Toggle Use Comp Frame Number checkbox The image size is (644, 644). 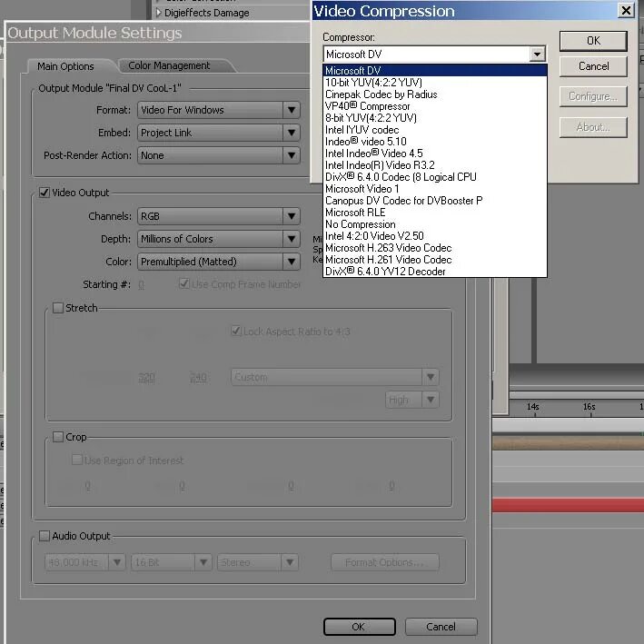(x=184, y=283)
